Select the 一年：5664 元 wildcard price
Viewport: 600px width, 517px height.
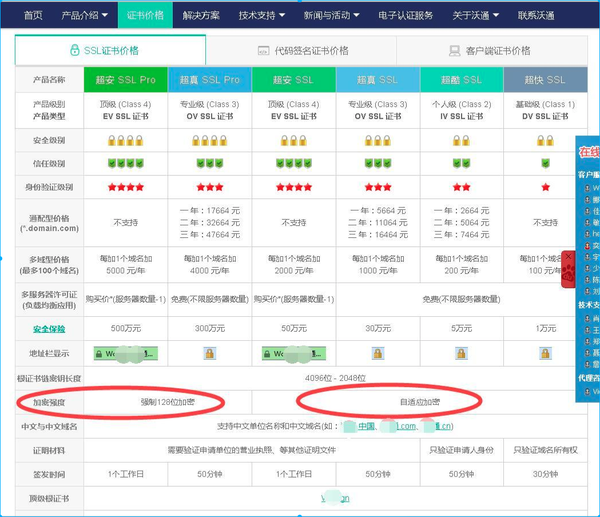(378, 210)
